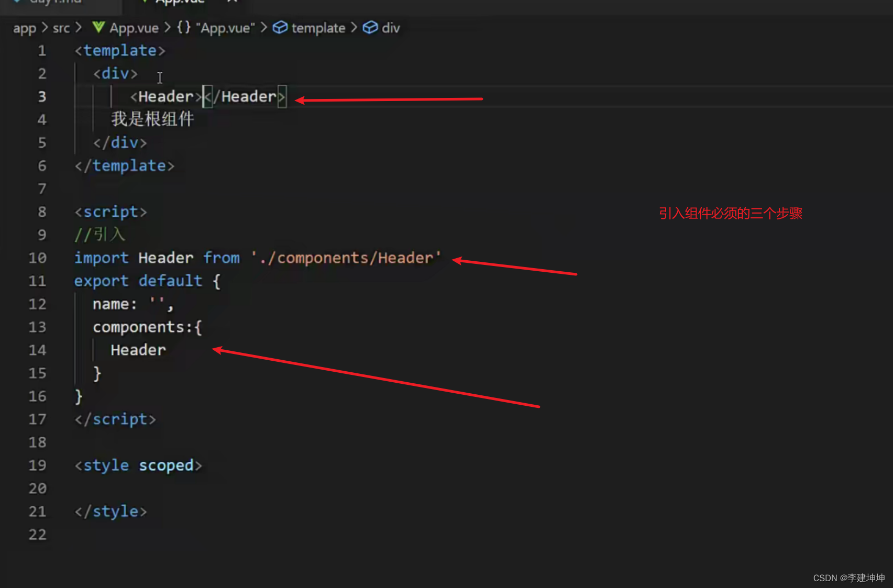Select the 'app' breadcrumb folder
The height and width of the screenshot is (588, 893).
[x=24, y=28]
